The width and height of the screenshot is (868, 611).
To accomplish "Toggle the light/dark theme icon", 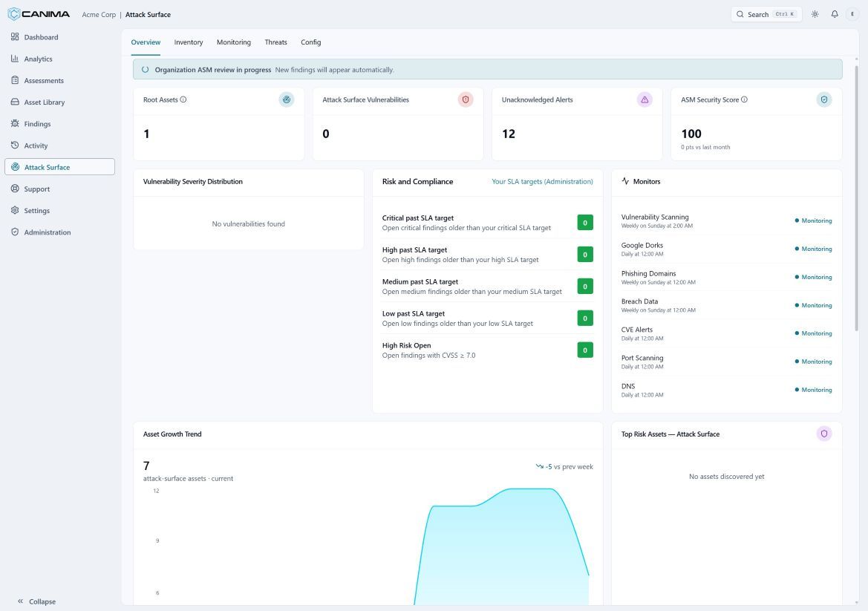I will click(x=815, y=14).
